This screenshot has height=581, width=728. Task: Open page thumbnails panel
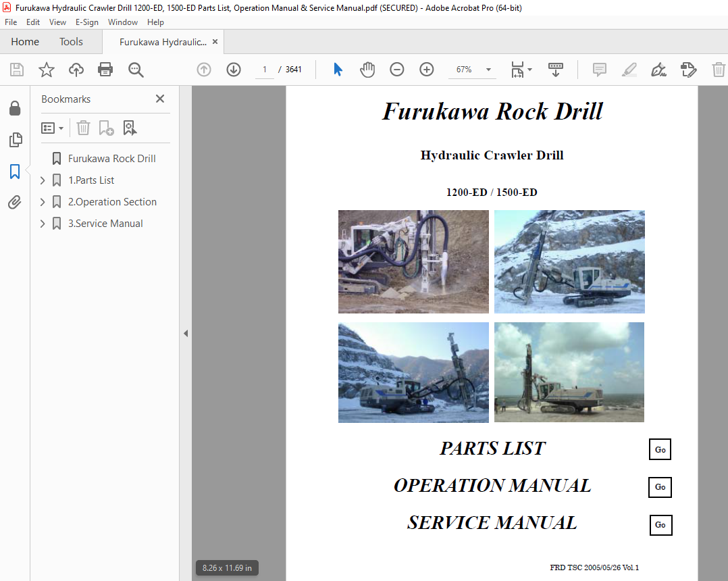pos(15,140)
